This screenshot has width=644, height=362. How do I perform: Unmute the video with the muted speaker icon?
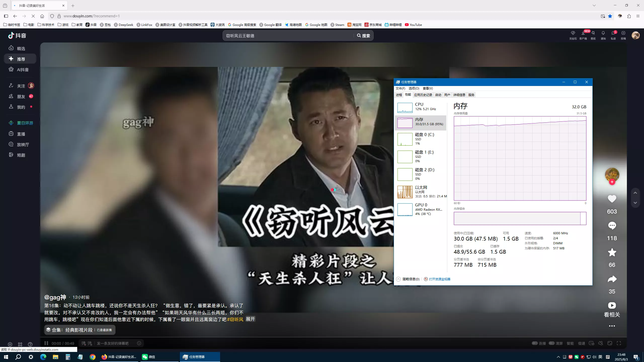click(600, 343)
